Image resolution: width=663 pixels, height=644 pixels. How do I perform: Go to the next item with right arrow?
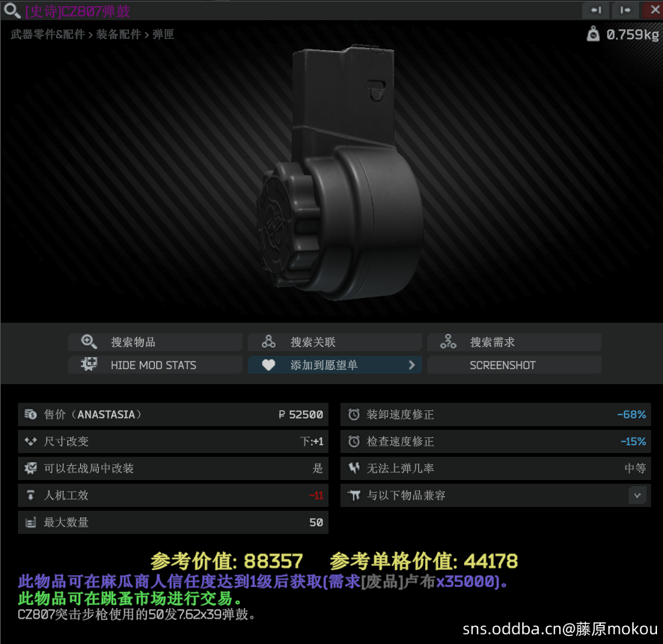[x=625, y=10]
